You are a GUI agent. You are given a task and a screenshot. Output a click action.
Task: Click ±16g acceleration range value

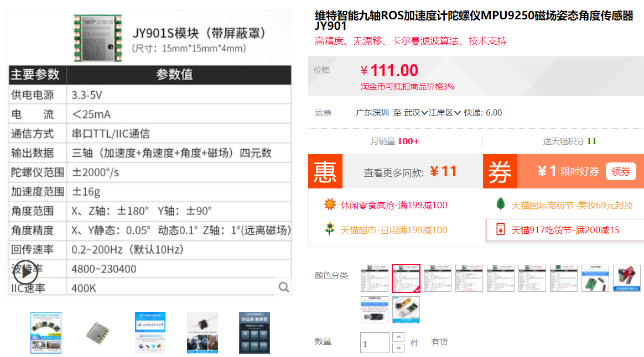tap(86, 192)
